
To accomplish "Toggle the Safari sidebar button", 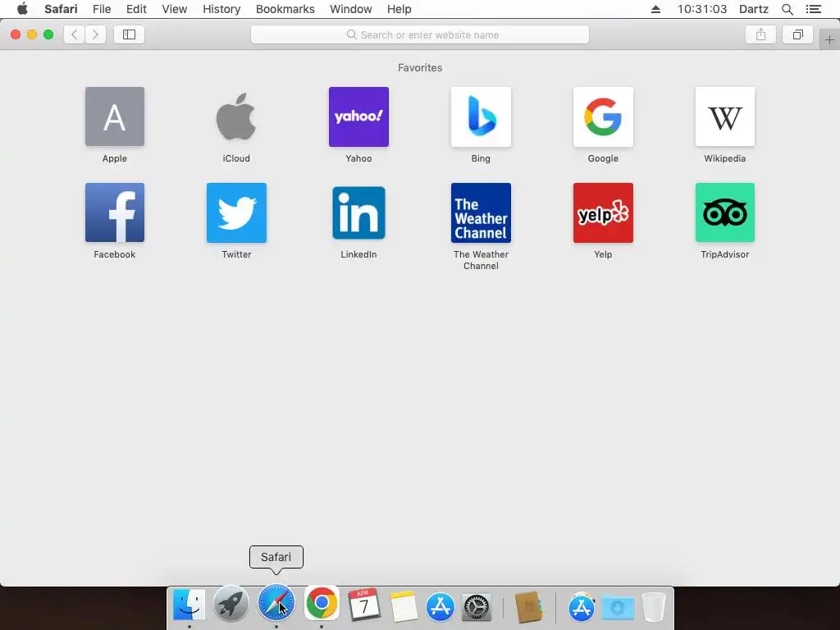I will pos(129,34).
